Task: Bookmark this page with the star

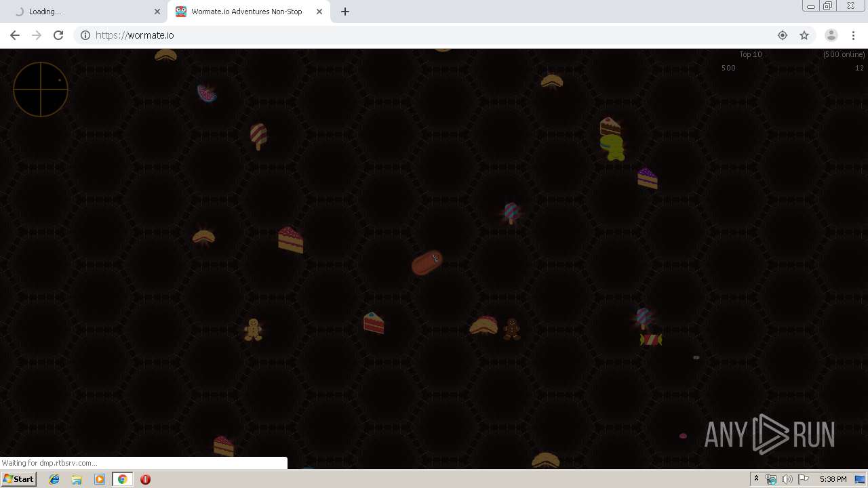Action: coord(804,35)
